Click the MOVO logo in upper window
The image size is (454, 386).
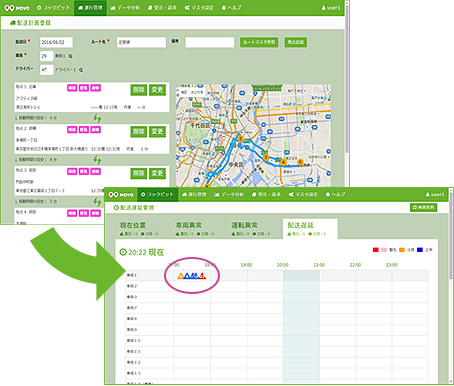point(17,8)
